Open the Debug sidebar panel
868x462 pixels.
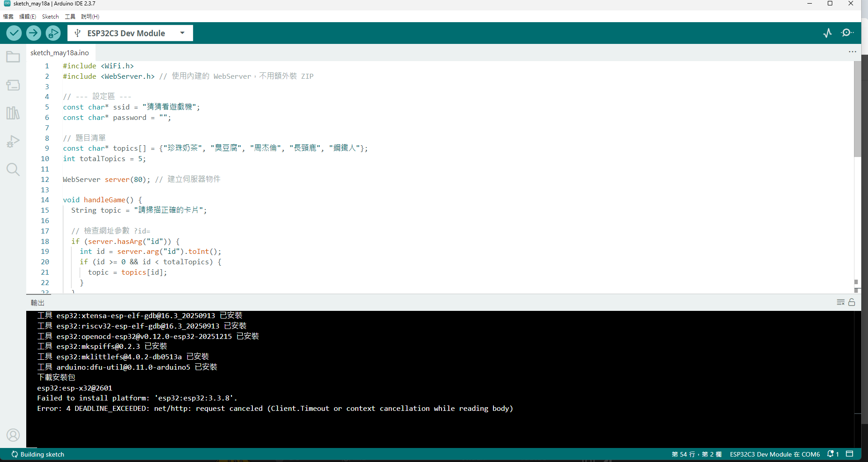point(13,141)
